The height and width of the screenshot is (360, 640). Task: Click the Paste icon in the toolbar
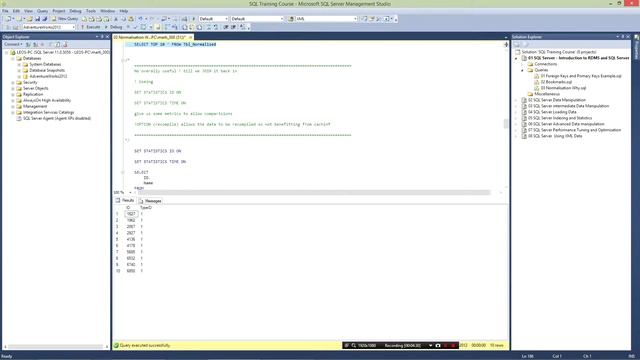131,19
